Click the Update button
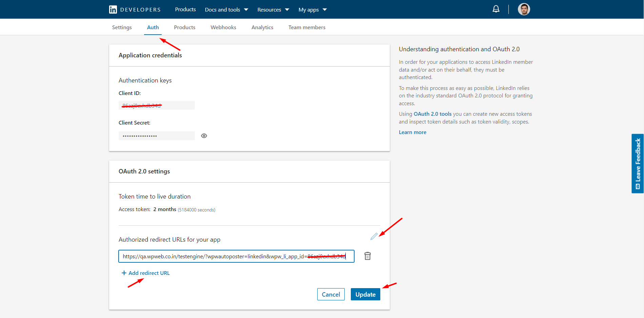Screen dimensions: 644x318 pyautogui.click(x=365, y=294)
